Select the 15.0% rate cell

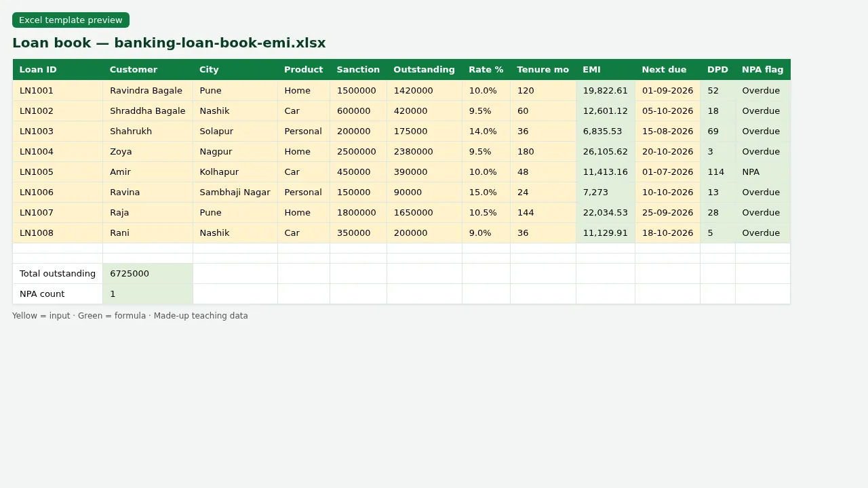486,192
